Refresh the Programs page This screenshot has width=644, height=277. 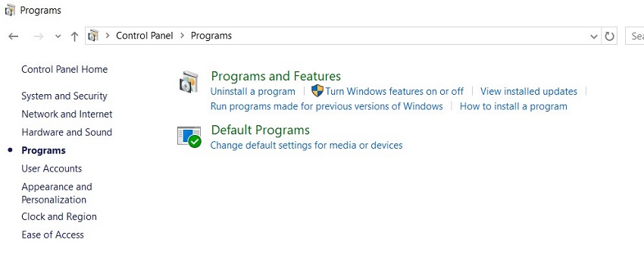(x=609, y=36)
